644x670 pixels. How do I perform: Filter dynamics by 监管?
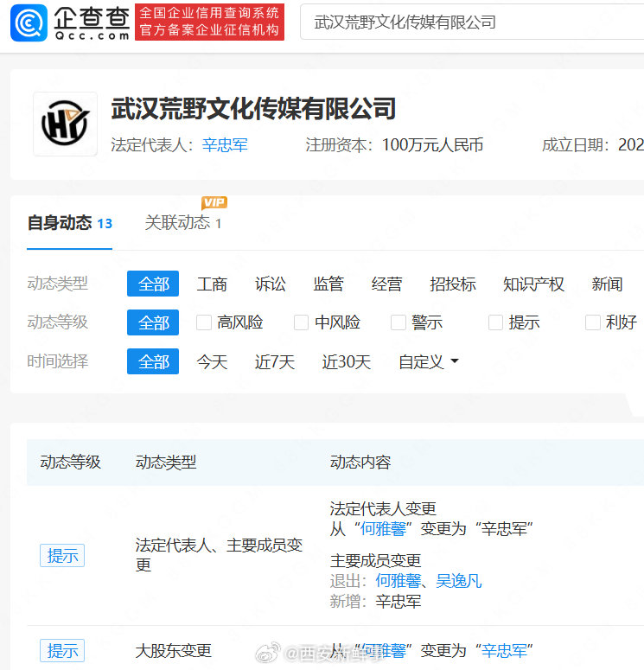(328, 284)
